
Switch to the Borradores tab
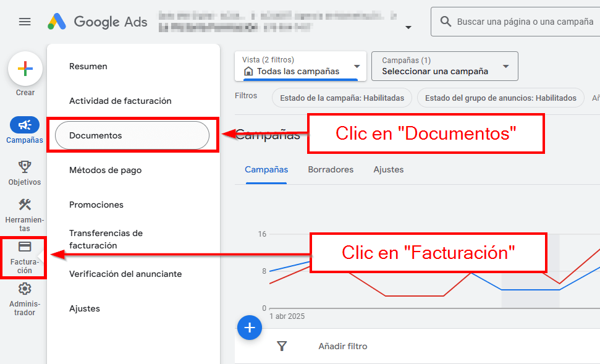pyautogui.click(x=330, y=169)
